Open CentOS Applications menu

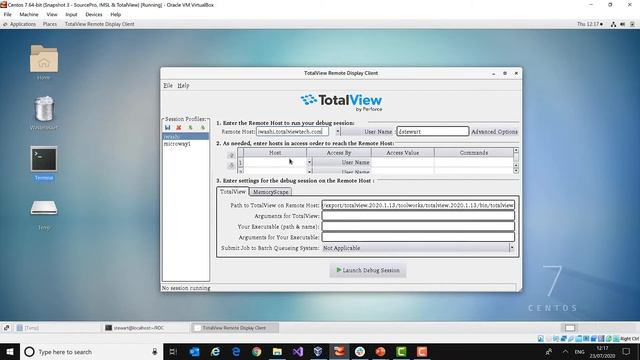(x=22, y=24)
